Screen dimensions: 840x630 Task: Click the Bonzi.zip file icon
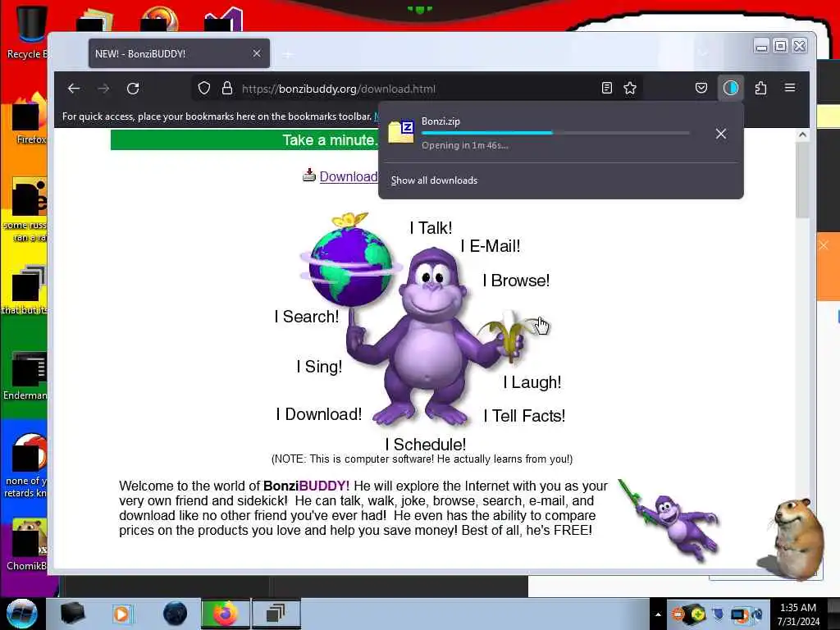pyautogui.click(x=401, y=131)
